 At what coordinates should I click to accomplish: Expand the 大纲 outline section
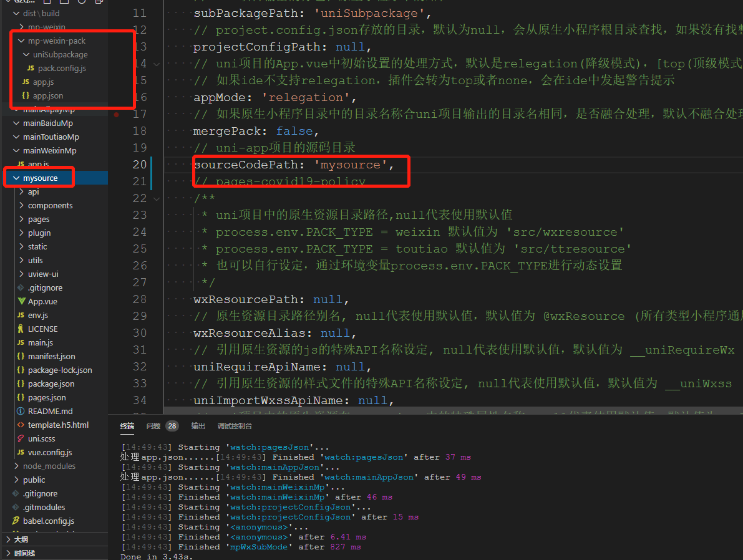coord(8,539)
